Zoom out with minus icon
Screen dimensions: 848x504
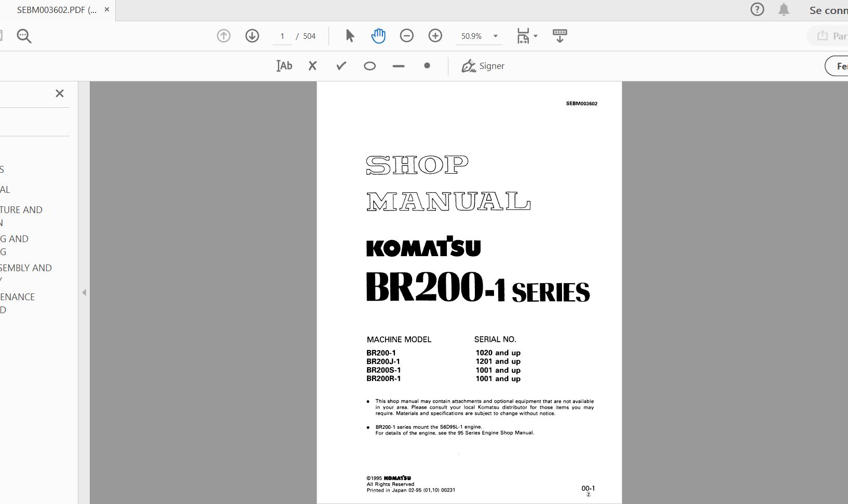pos(407,36)
